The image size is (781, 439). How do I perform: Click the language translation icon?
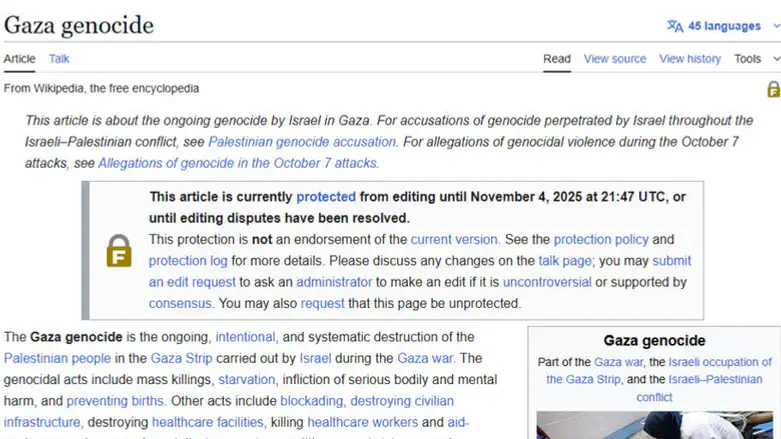pos(675,26)
